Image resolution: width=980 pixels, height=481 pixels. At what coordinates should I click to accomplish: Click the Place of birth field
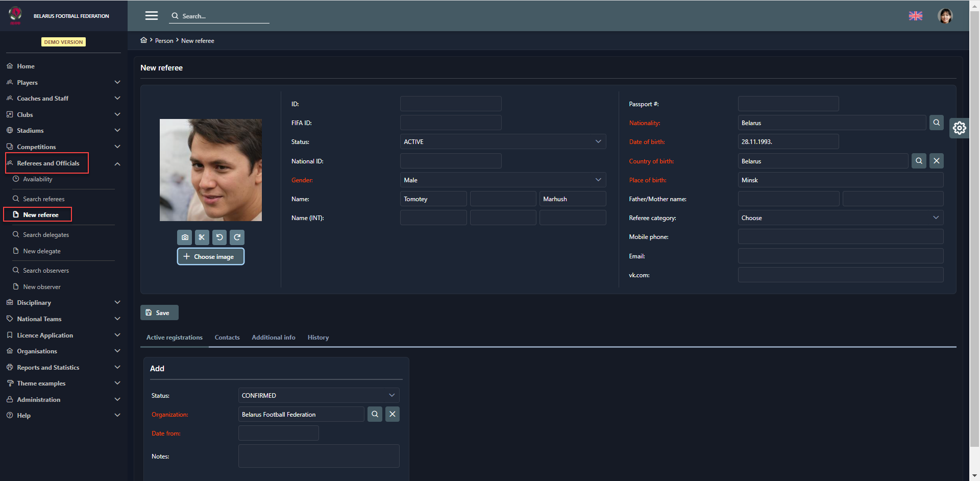[x=841, y=180]
